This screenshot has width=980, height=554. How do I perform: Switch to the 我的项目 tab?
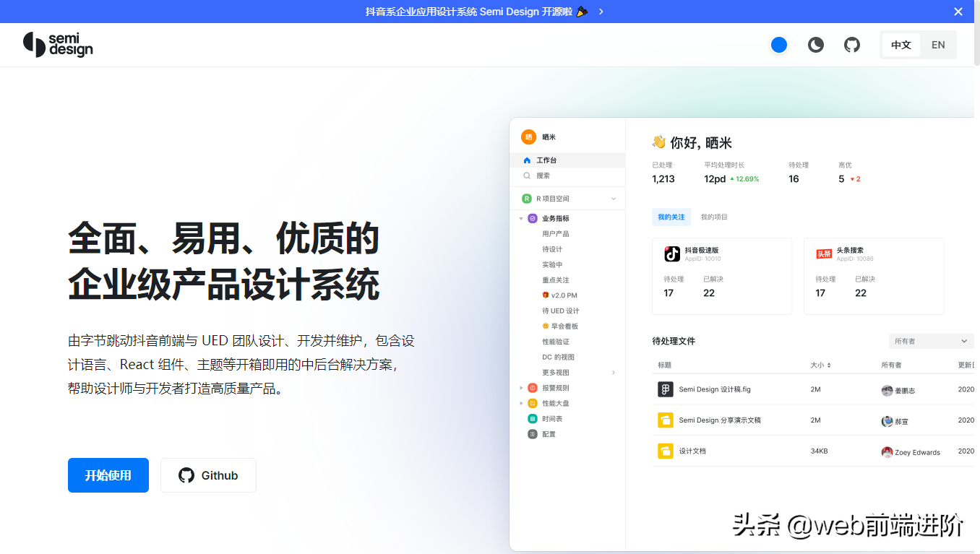click(x=714, y=217)
